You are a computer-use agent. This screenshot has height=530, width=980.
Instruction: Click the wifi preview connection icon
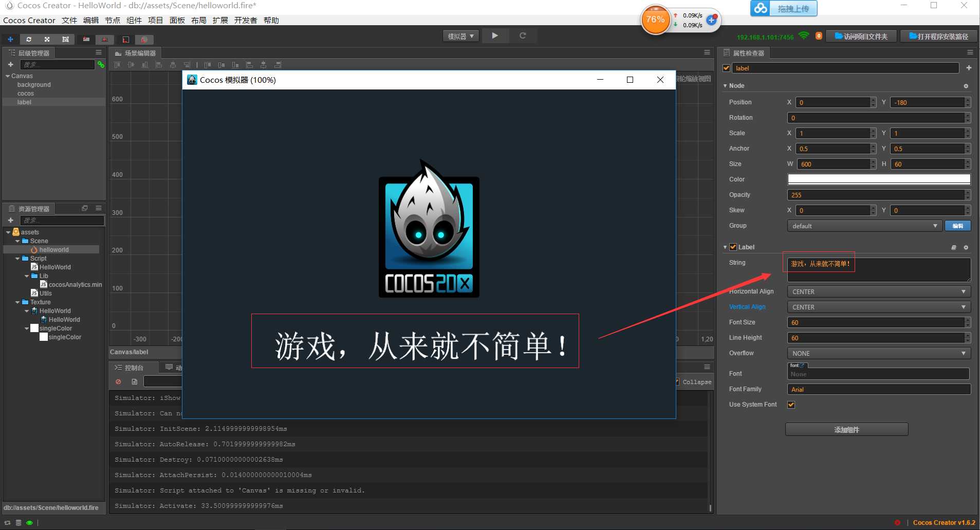[804, 36]
